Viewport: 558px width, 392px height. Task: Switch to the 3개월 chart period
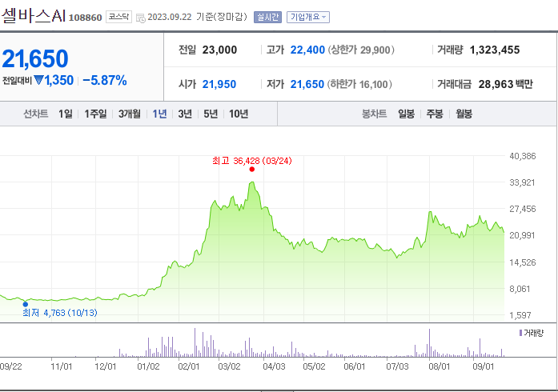click(x=130, y=114)
